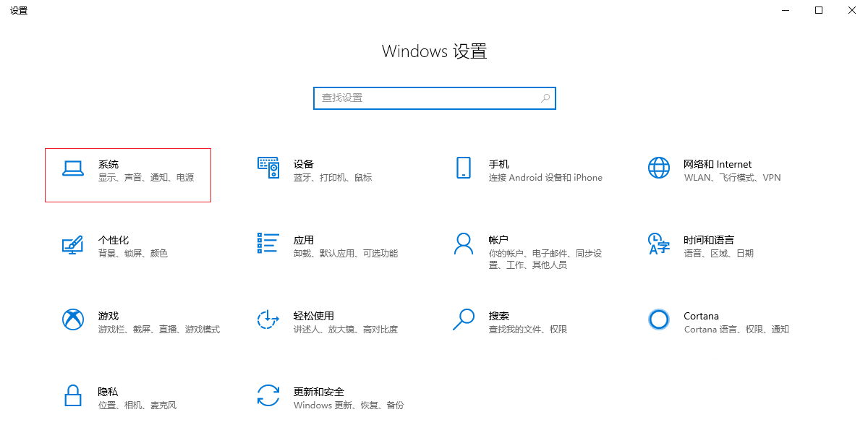Screen dimensions: 868x438
Task: Click the magnifier in the search box
Action: 545,98
